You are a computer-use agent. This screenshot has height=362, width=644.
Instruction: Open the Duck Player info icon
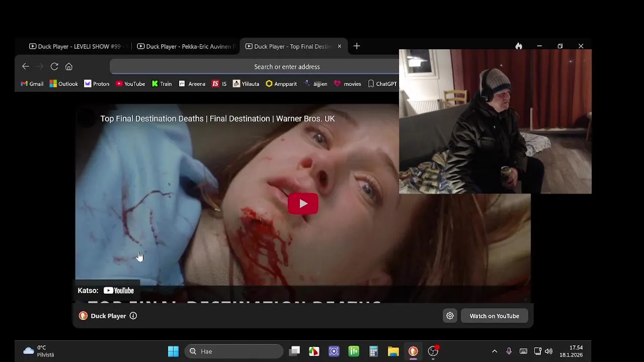coord(133,316)
